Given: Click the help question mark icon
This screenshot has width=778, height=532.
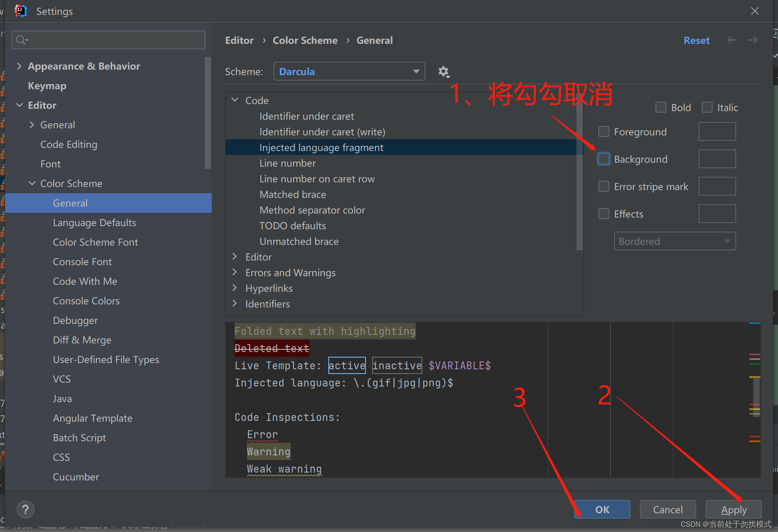Looking at the screenshot, I should 25,509.
